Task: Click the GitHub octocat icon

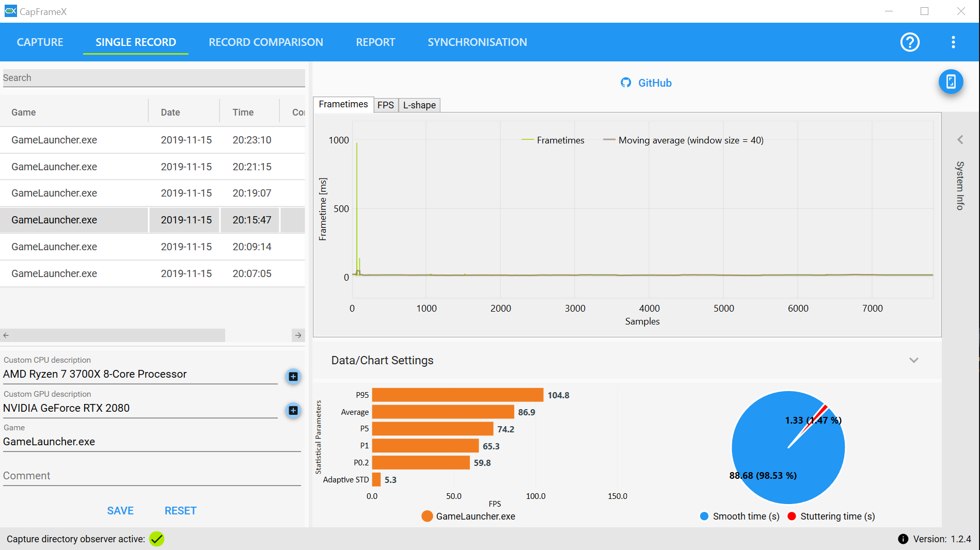Action: click(626, 83)
